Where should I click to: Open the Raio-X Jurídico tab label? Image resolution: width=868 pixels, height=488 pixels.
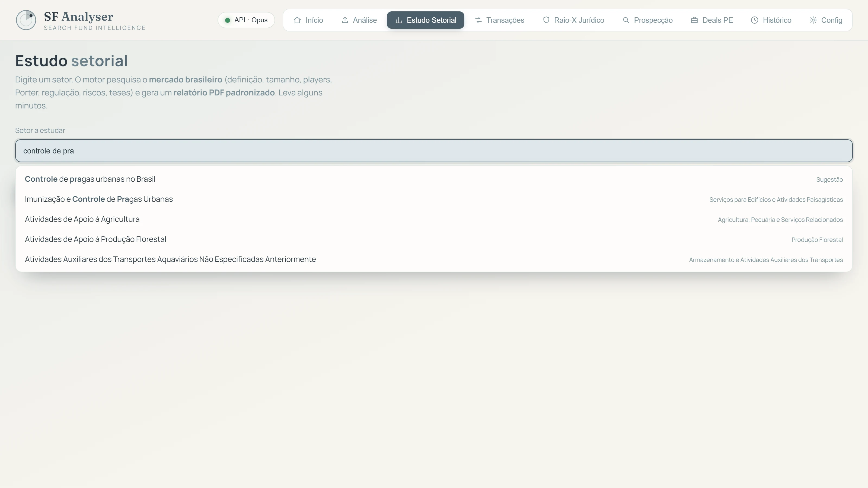click(579, 20)
